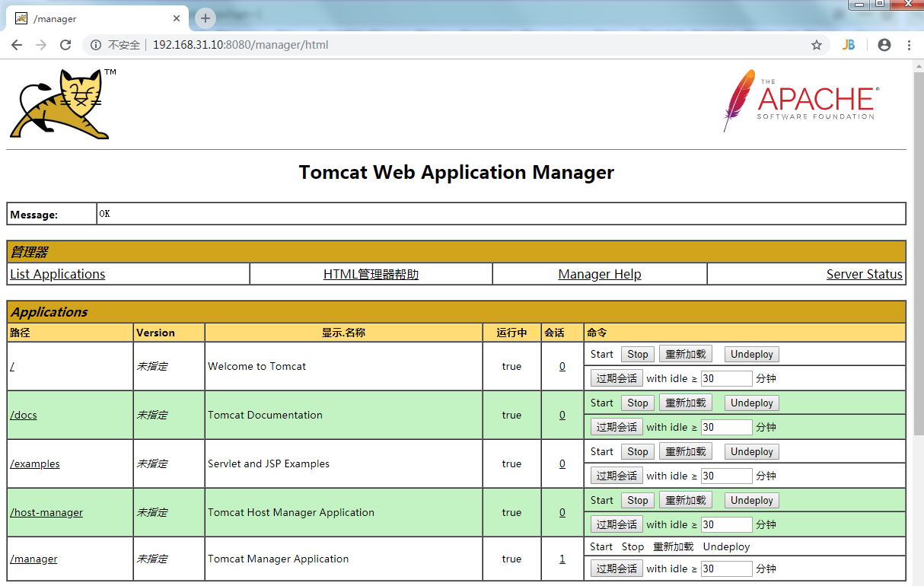This screenshot has height=586, width=924.
Task: Click the OK message text
Action: pyautogui.click(x=104, y=214)
